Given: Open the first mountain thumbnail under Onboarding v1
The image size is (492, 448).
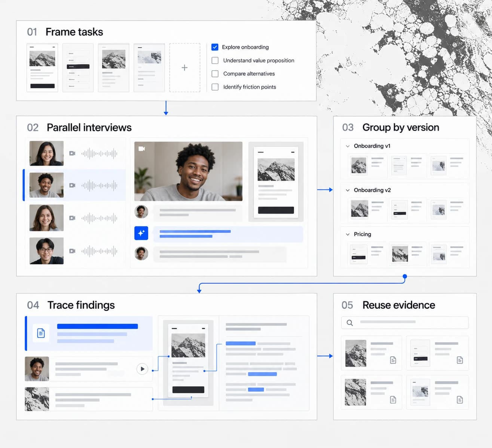Looking at the screenshot, I should tap(359, 165).
